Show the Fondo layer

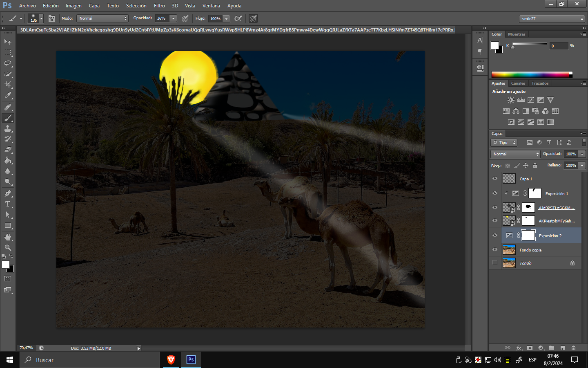point(495,263)
